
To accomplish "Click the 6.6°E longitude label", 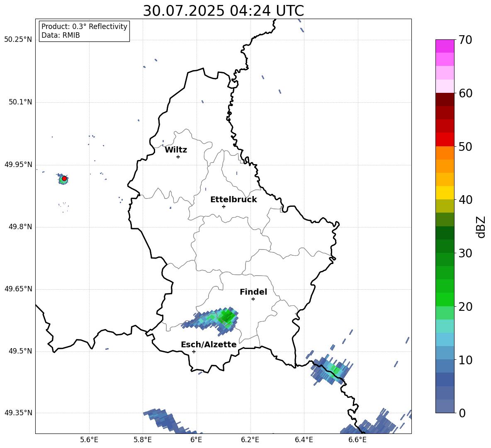I will click(x=357, y=440).
